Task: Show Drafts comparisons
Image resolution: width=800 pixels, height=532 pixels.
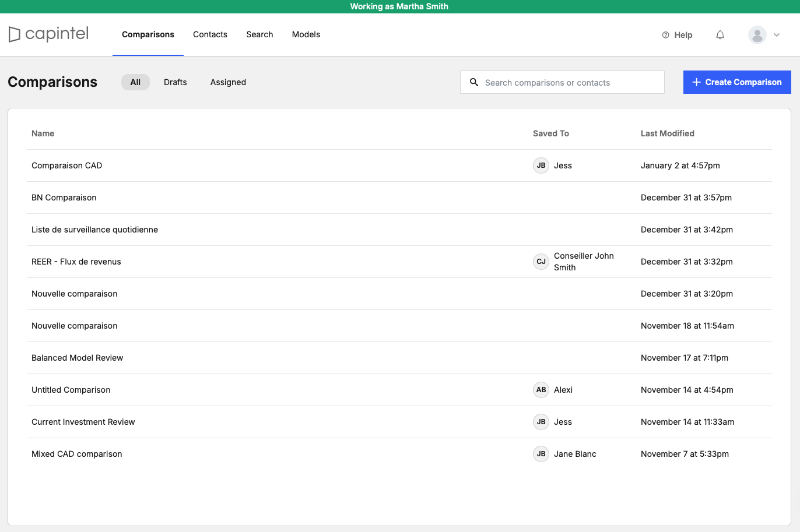Action: (176, 82)
